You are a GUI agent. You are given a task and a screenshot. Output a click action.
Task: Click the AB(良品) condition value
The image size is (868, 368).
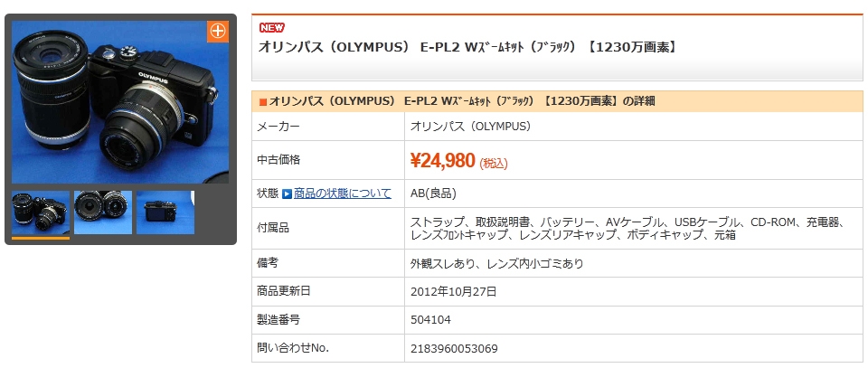point(433,193)
